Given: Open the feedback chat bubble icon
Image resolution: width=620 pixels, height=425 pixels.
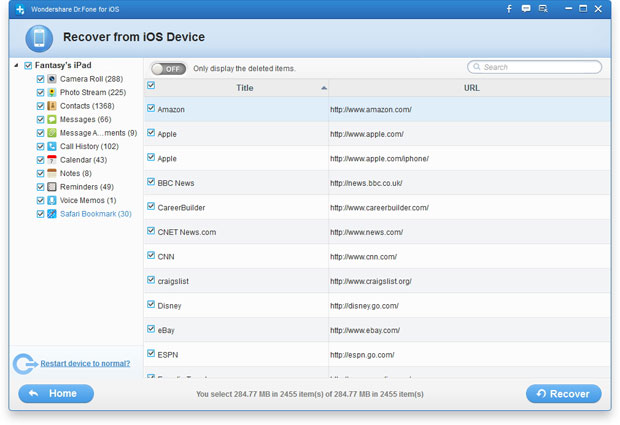Looking at the screenshot, I should (526, 9).
